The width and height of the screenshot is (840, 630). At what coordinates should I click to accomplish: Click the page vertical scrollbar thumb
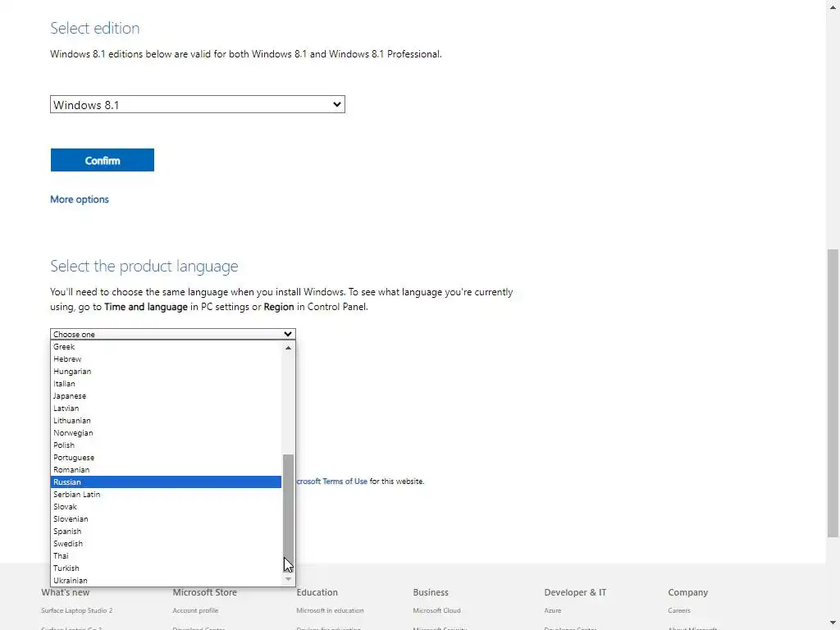[833, 394]
